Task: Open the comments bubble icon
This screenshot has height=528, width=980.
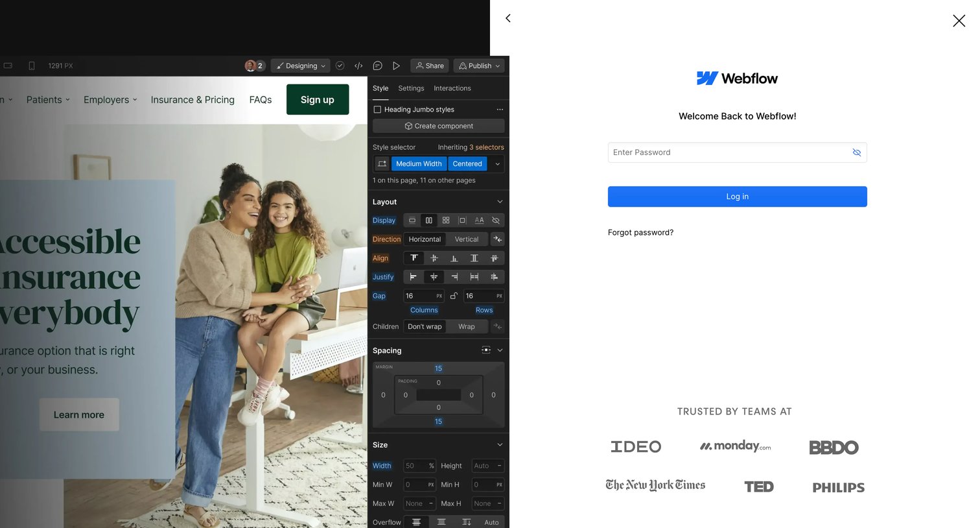Action: pos(377,66)
